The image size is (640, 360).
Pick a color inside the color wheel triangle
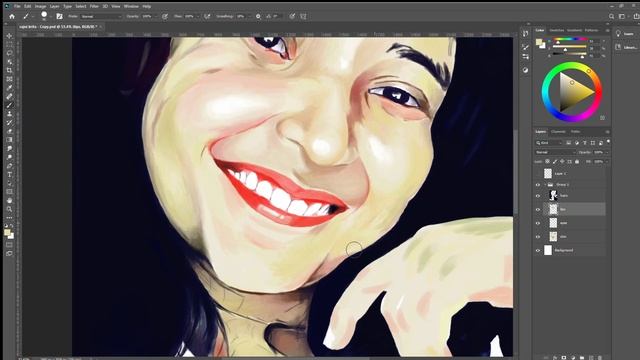(573, 93)
